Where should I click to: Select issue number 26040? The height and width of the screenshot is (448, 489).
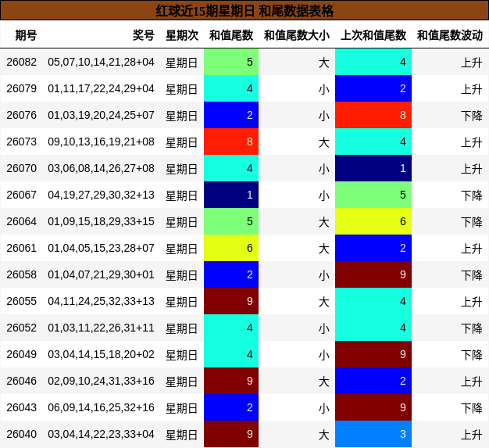(x=22, y=434)
